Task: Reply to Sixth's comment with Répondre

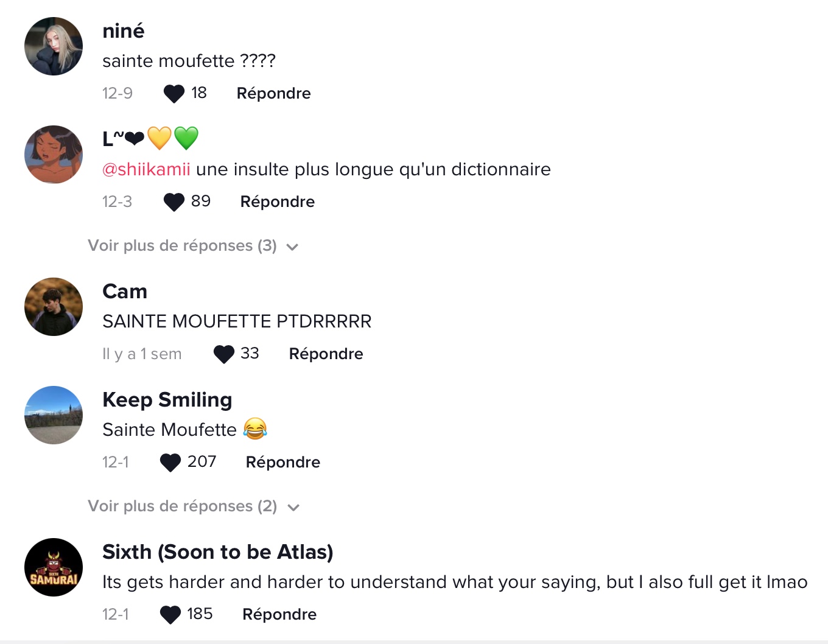Action: [279, 614]
